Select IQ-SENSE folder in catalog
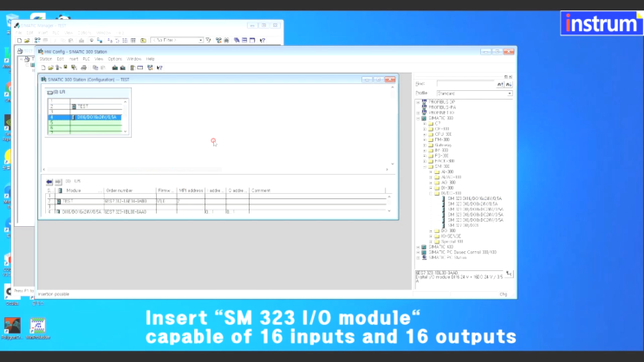644x362 pixels. click(451, 236)
